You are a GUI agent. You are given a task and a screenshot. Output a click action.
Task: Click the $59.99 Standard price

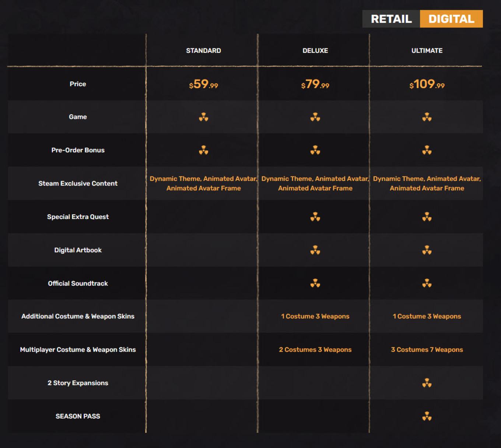(203, 84)
